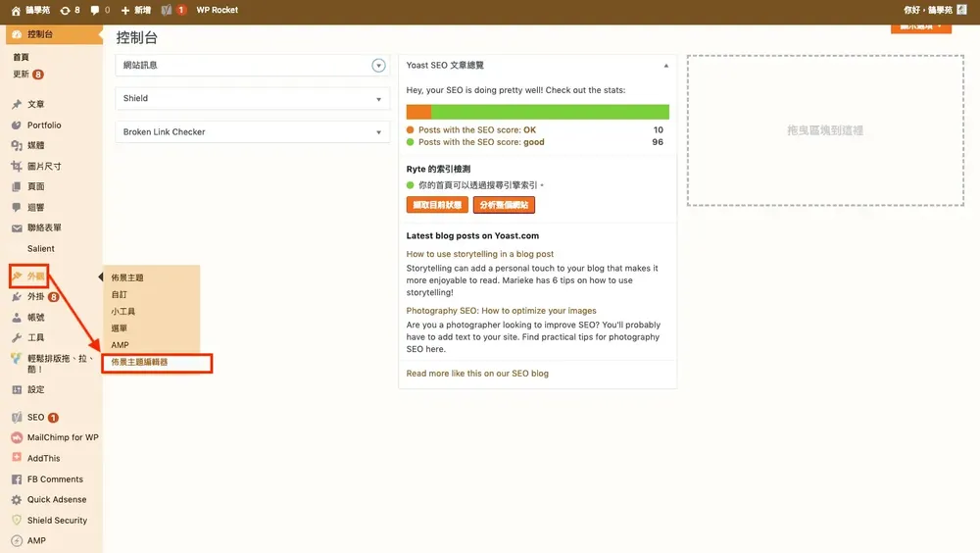Image resolution: width=980 pixels, height=553 pixels.
Task: Click the plus 新增 button in admin bar
Action: (x=135, y=10)
